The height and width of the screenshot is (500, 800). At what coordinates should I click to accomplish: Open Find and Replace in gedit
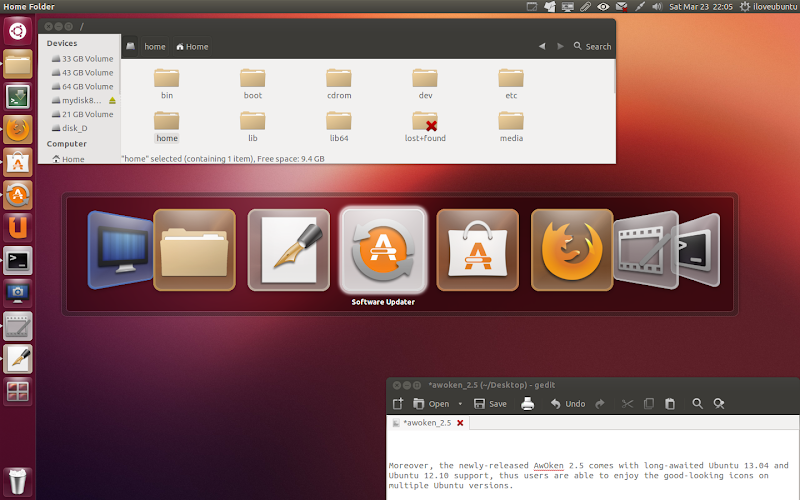pyautogui.click(x=719, y=404)
